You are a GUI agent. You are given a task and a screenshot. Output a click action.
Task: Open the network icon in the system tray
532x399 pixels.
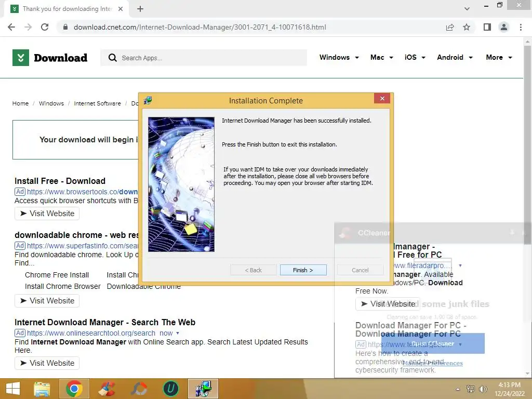pos(471,389)
